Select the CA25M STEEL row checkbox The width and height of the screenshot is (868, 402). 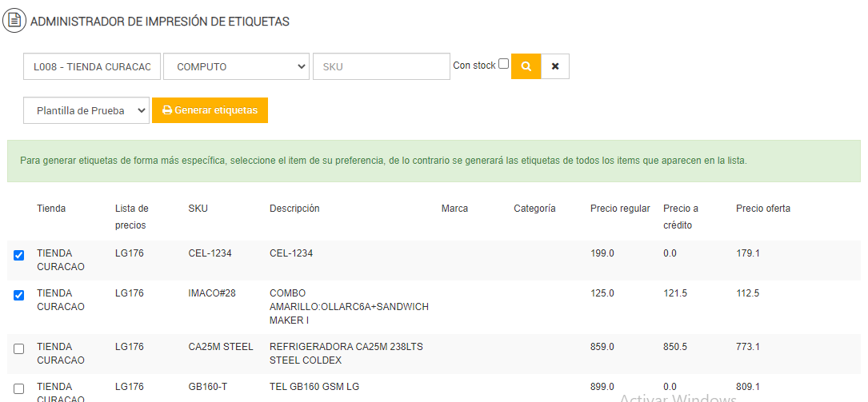19,349
